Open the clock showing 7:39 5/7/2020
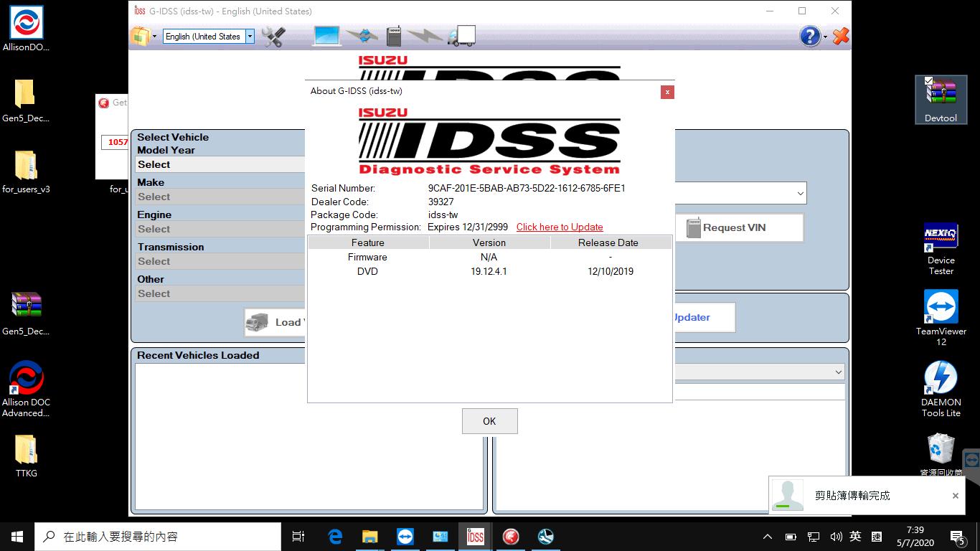 [915, 537]
